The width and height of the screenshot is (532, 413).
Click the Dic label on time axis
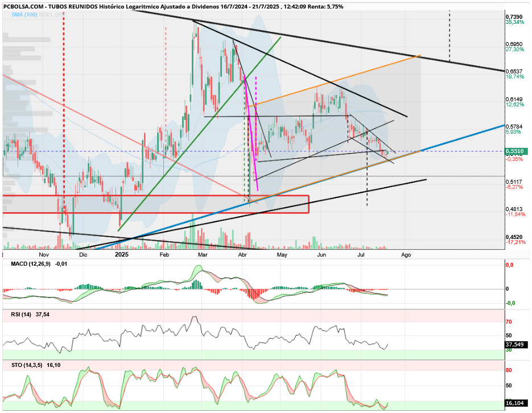[83, 255]
